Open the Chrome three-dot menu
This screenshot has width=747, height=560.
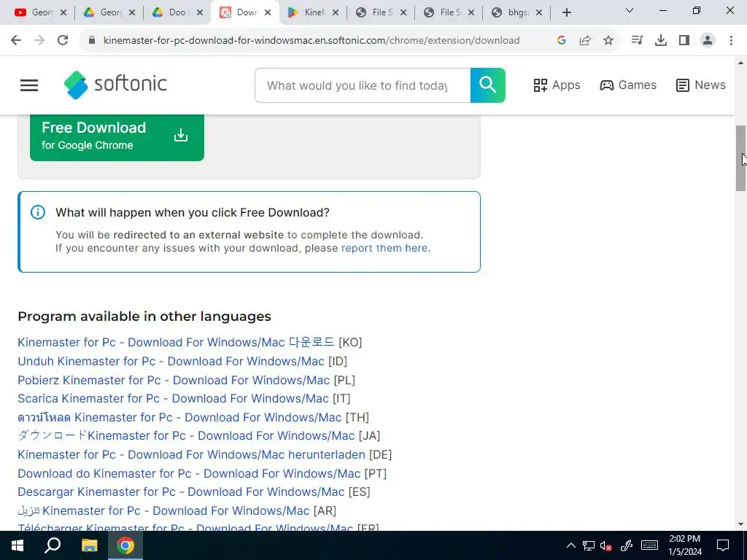(x=731, y=41)
